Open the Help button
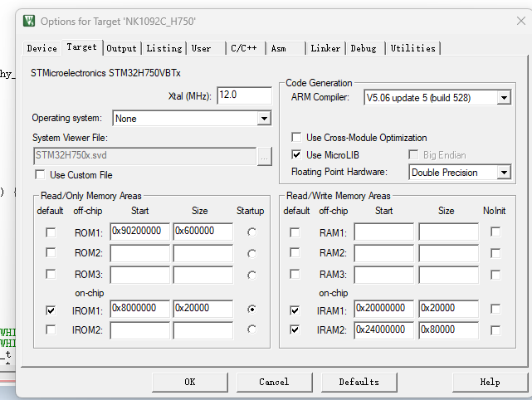532x400 pixels. pos(490,382)
